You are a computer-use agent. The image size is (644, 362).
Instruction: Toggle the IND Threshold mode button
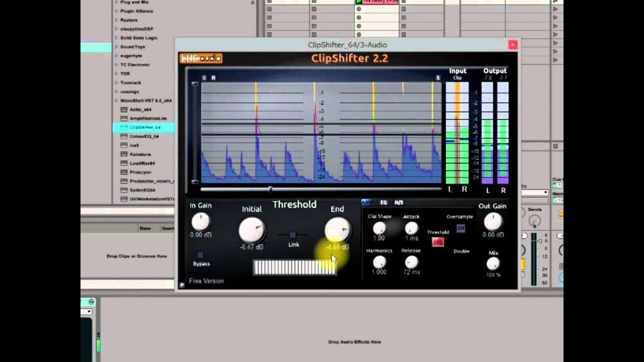pos(437,242)
